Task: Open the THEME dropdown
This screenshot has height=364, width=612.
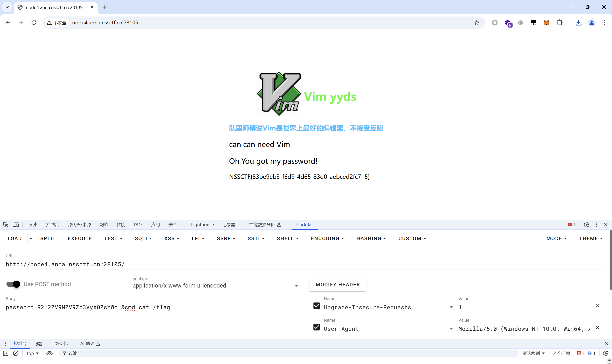Action: point(591,239)
